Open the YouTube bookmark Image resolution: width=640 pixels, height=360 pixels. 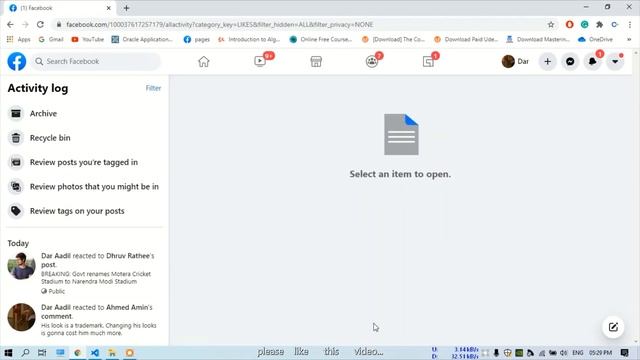click(x=88, y=39)
